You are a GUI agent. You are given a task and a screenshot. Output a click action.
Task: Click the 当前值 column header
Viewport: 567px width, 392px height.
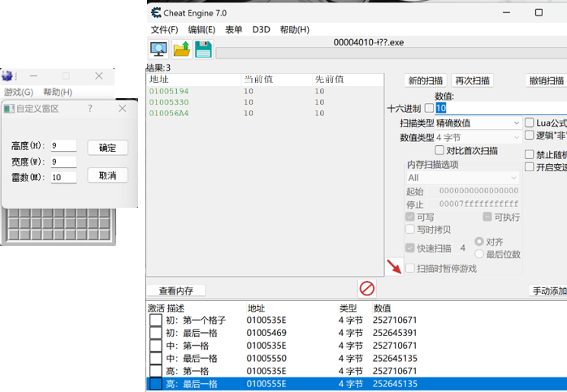tap(277, 80)
